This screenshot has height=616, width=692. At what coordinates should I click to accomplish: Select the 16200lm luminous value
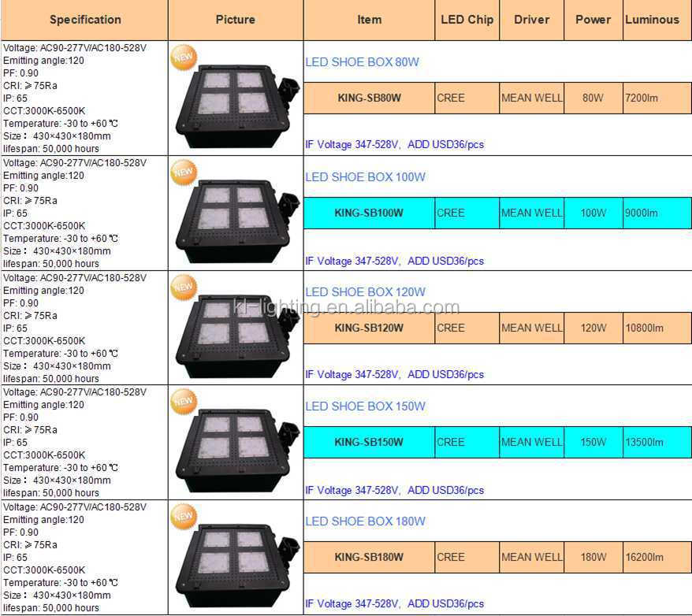[x=657, y=558]
